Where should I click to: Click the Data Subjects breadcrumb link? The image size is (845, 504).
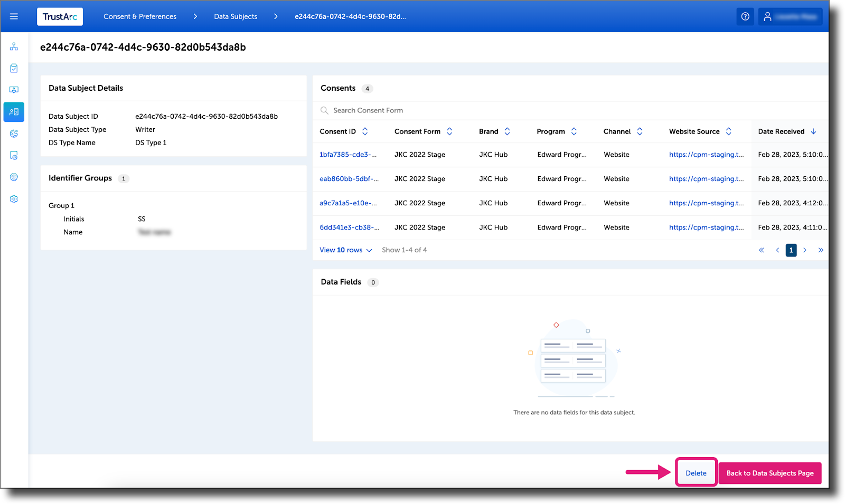click(235, 16)
